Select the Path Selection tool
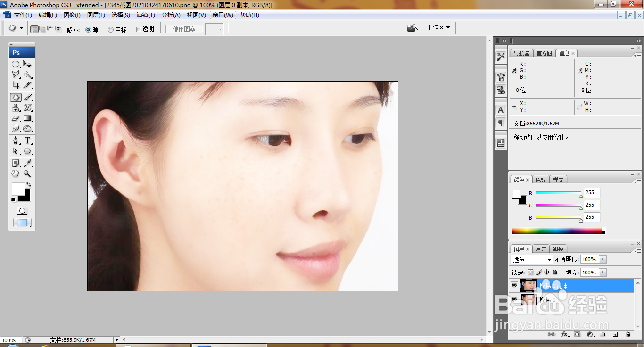 click(x=16, y=151)
